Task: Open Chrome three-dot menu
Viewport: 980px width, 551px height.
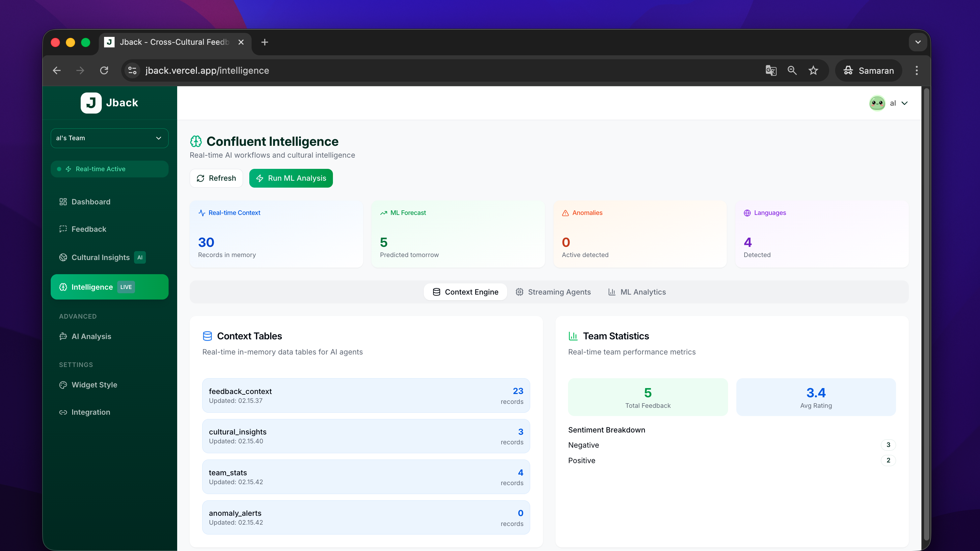Action: pos(916,70)
